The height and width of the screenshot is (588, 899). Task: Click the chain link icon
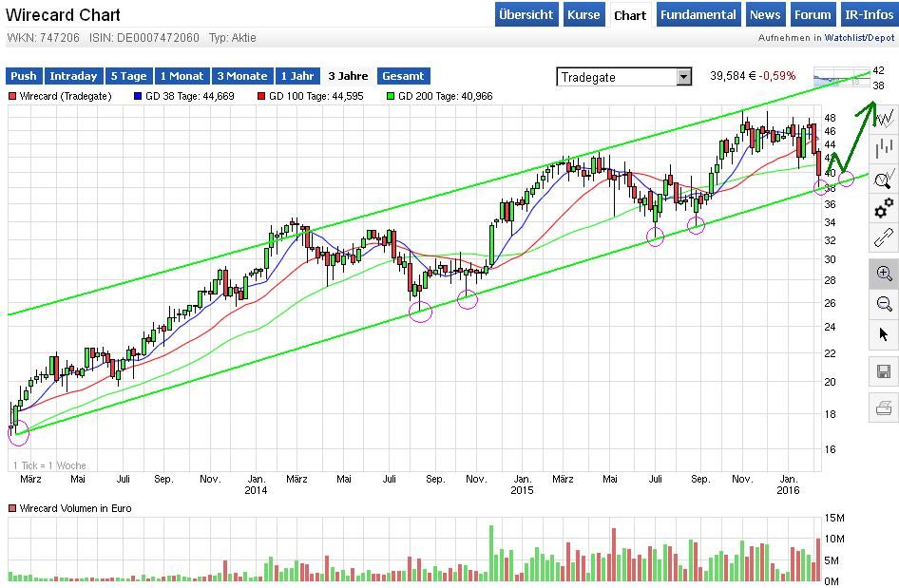884,237
